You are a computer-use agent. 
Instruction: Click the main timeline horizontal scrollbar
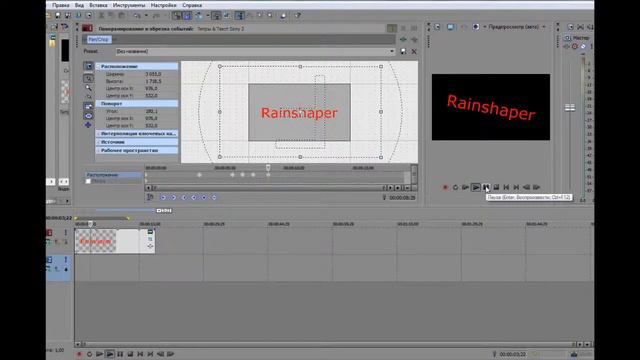pyautogui.click(x=328, y=344)
